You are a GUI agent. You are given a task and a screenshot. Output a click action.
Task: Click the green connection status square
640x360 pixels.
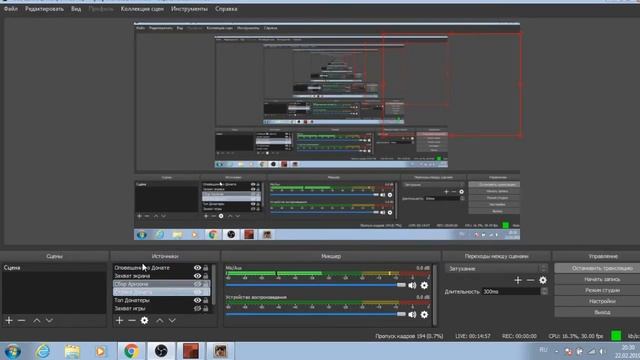pyautogui.click(x=616, y=336)
